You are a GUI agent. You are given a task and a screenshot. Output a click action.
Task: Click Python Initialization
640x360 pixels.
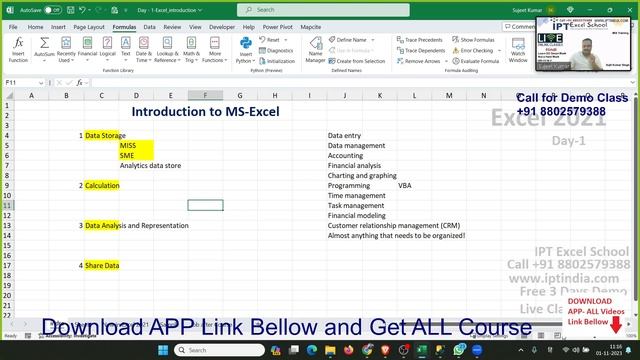(x=277, y=61)
